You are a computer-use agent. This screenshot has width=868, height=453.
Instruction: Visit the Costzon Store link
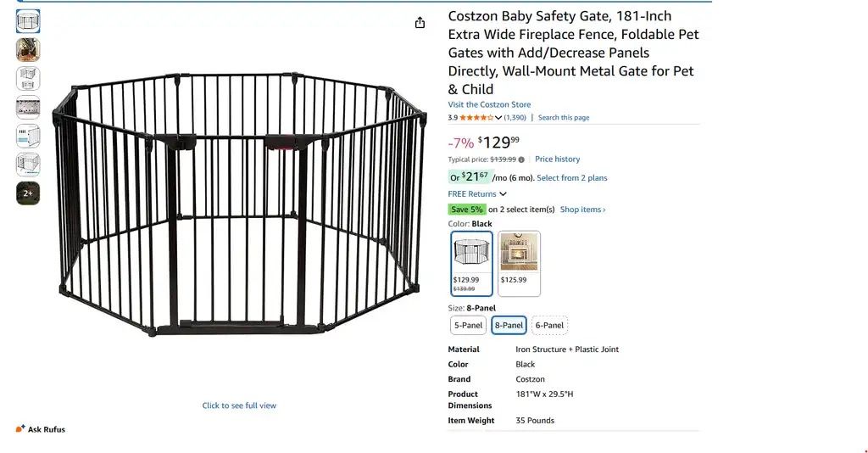click(489, 105)
